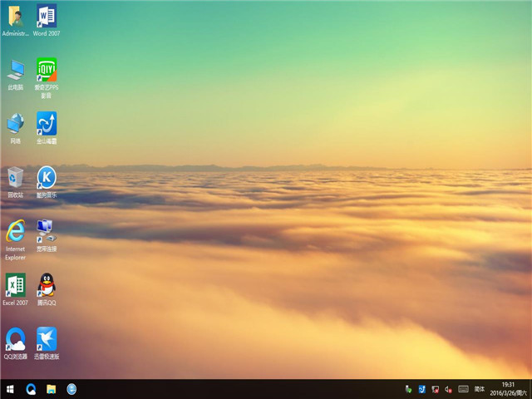This screenshot has height=399, width=532.
Task: Select the Kugou Music (酷狗音乐) shortcut
Action: click(47, 177)
